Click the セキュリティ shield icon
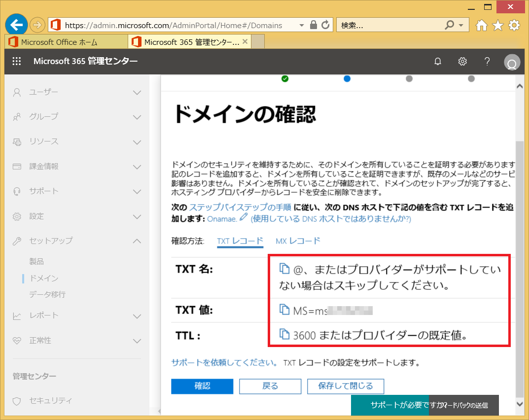Viewport: 529px width, 420px height. pyautogui.click(x=17, y=401)
